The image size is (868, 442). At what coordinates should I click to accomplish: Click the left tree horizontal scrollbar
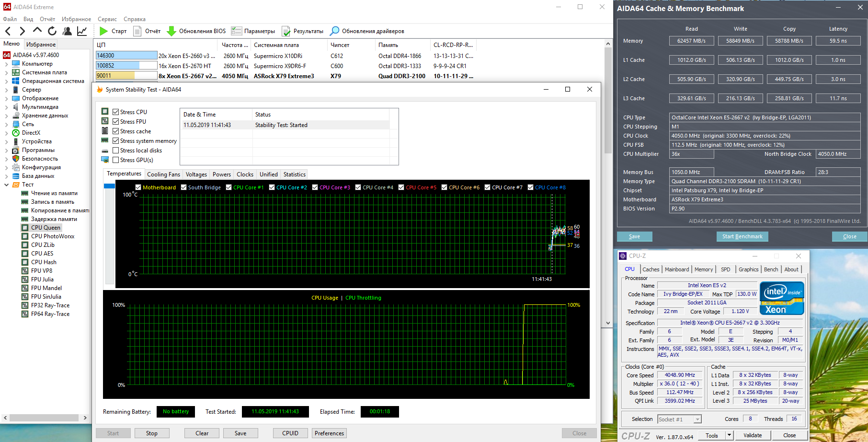[x=45, y=418]
